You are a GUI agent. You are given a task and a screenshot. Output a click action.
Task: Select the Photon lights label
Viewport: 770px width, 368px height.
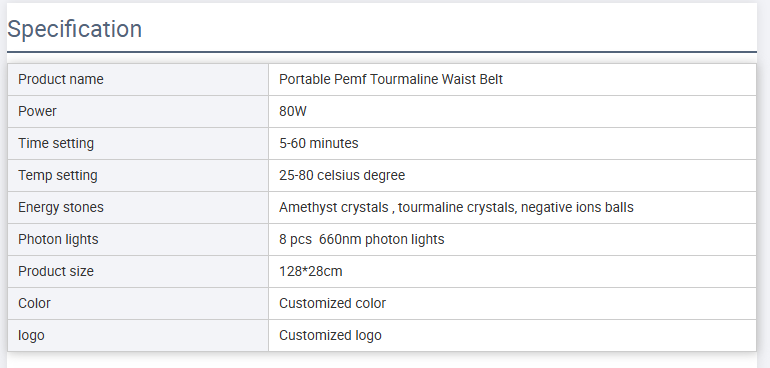58,239
